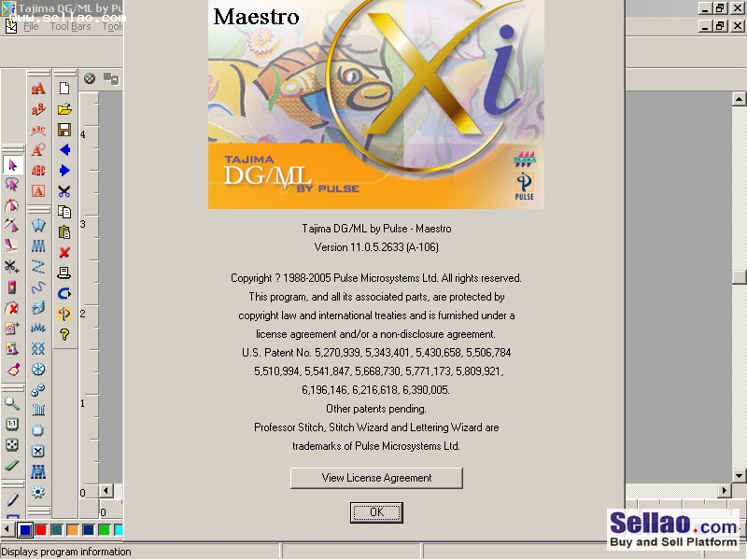Activate the magnifying glass zoom tool
Image resolution: width=747 pixels, height=560 pixels.
12,404
